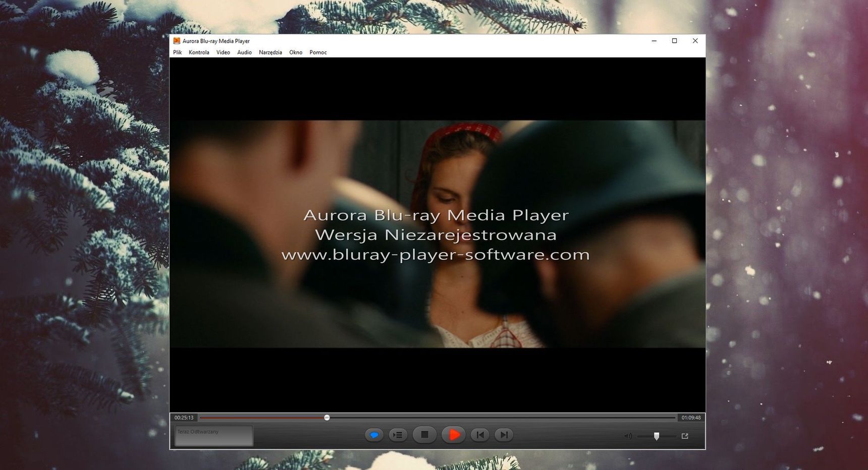Screen dimensions: 868x470
Task: Click the elapsed time 00:25:13
Action: (x=184, y=418)
